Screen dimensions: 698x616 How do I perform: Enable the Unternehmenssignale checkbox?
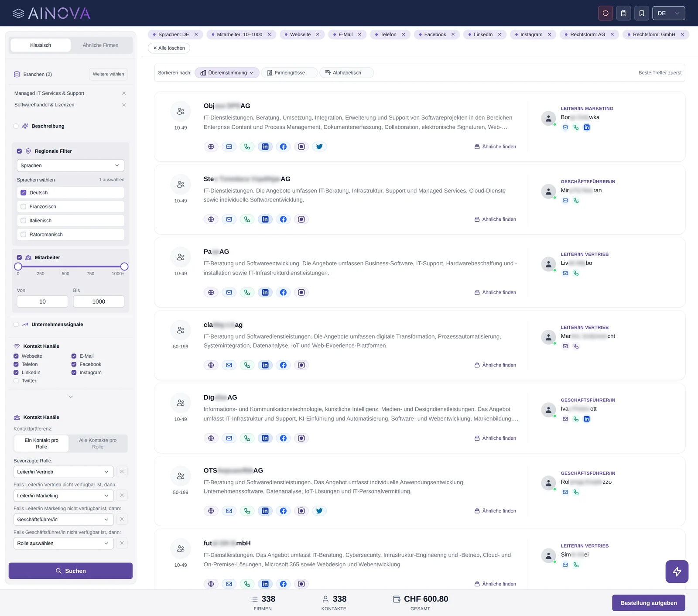click(16, 325)
